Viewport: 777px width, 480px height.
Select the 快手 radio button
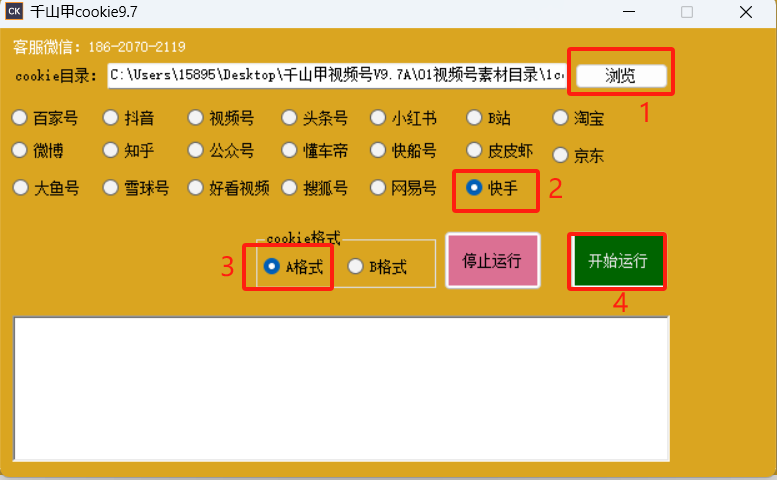tap(475, 187)
